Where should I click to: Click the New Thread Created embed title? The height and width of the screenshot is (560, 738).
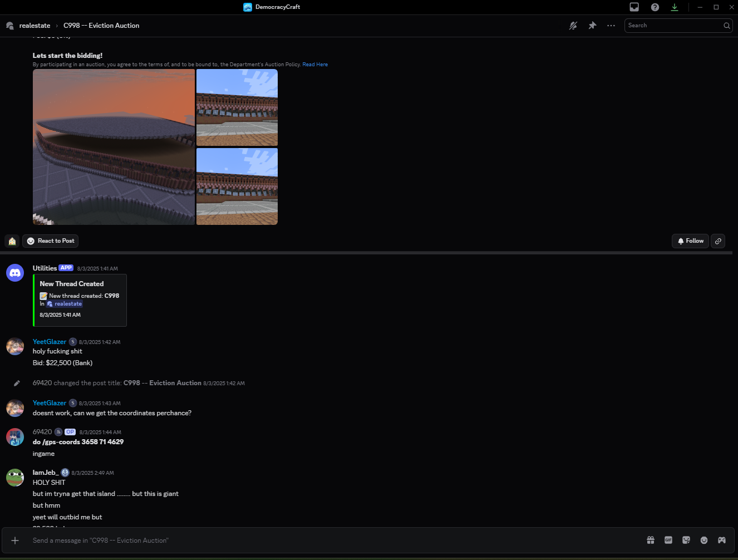tap(72, 284)
